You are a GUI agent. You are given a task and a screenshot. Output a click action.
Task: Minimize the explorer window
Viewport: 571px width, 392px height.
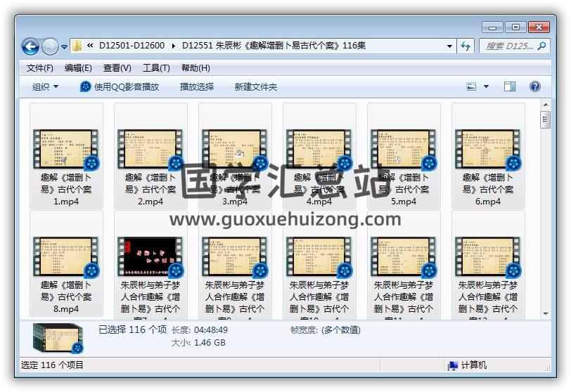pyautogui.click(x=492, y=27)
